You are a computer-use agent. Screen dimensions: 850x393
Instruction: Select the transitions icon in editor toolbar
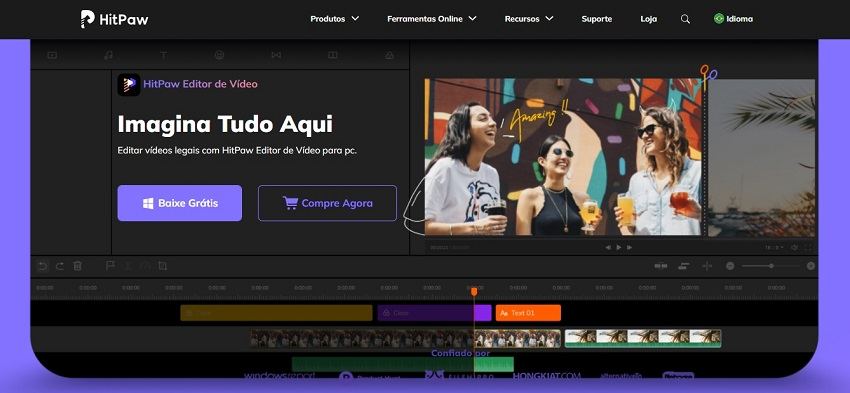(276, 55)
